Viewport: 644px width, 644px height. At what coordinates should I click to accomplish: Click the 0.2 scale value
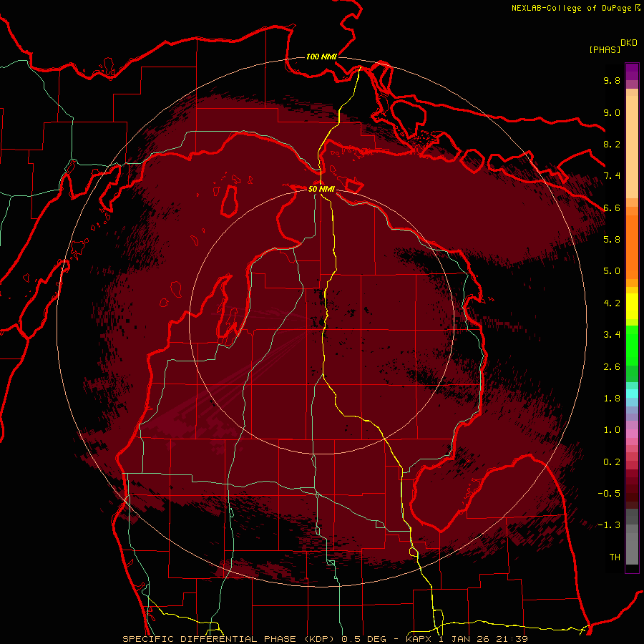pos(612,462)
